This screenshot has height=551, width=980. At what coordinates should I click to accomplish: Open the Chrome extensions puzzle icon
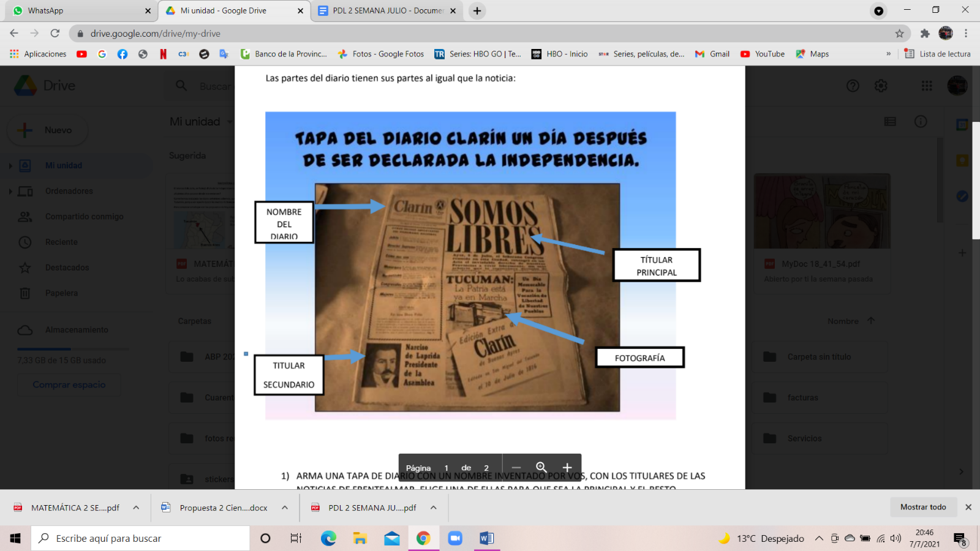[925, 34]
